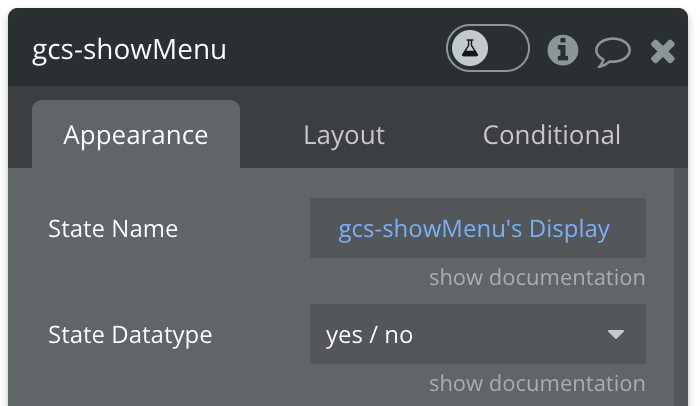Select the blue "gcs-showMenu's Display" text
Viewport: 700px width, 406px height.
click(474, 229)
